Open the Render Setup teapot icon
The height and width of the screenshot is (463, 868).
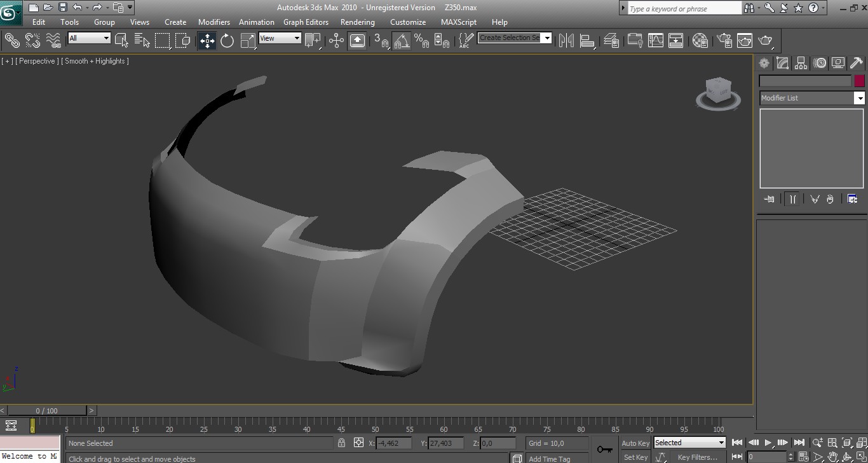pos(724,41)
